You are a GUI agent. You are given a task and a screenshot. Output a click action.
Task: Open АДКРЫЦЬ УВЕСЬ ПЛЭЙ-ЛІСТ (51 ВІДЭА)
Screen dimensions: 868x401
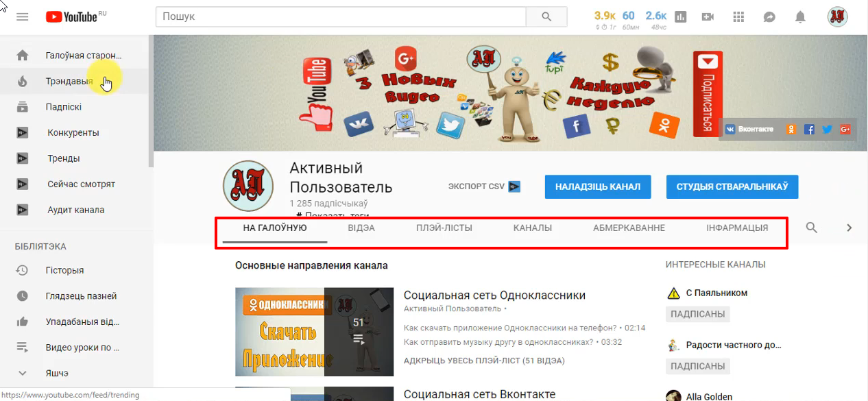click(x=484, y=360)
